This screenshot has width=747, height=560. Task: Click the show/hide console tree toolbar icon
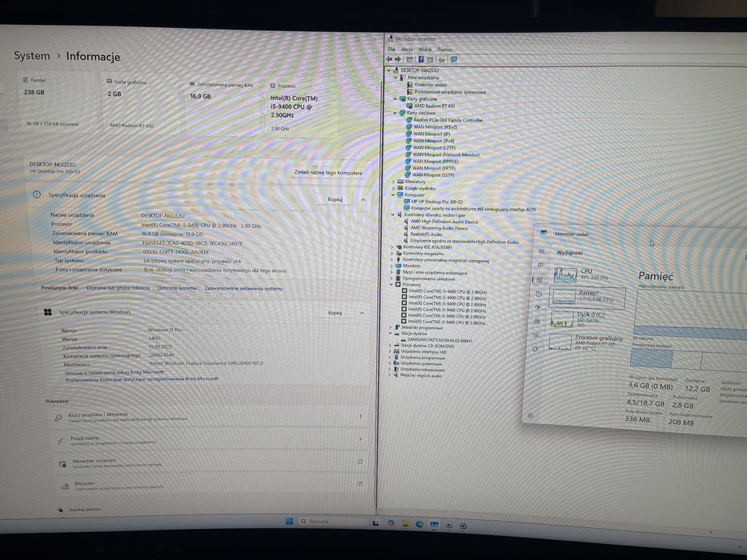click(x=409, y=59)
